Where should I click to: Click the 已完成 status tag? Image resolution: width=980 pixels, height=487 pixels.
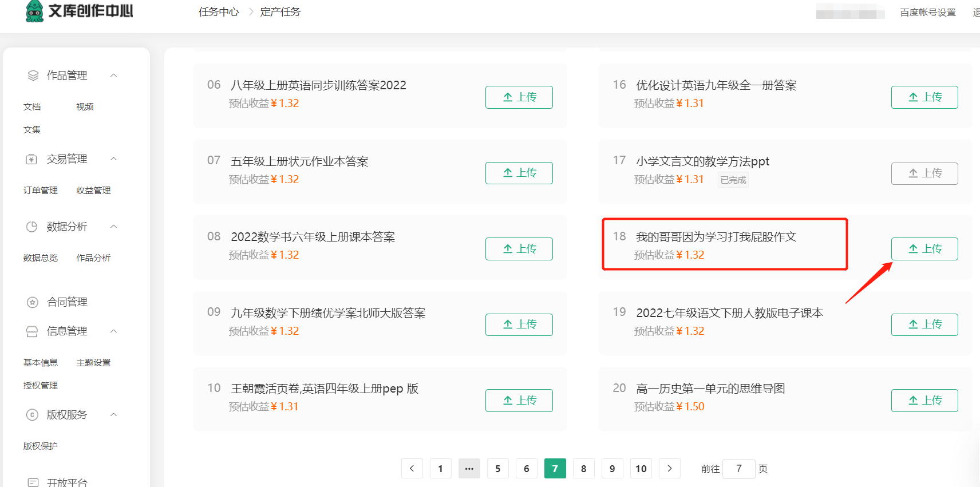[x=733, y=180]
